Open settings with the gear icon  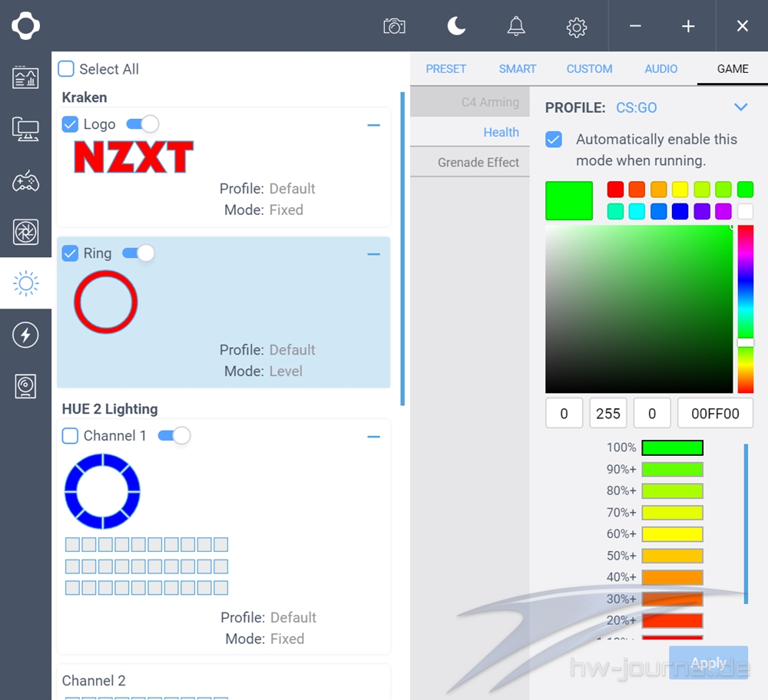pyautogui.click(x=577, y=27)
